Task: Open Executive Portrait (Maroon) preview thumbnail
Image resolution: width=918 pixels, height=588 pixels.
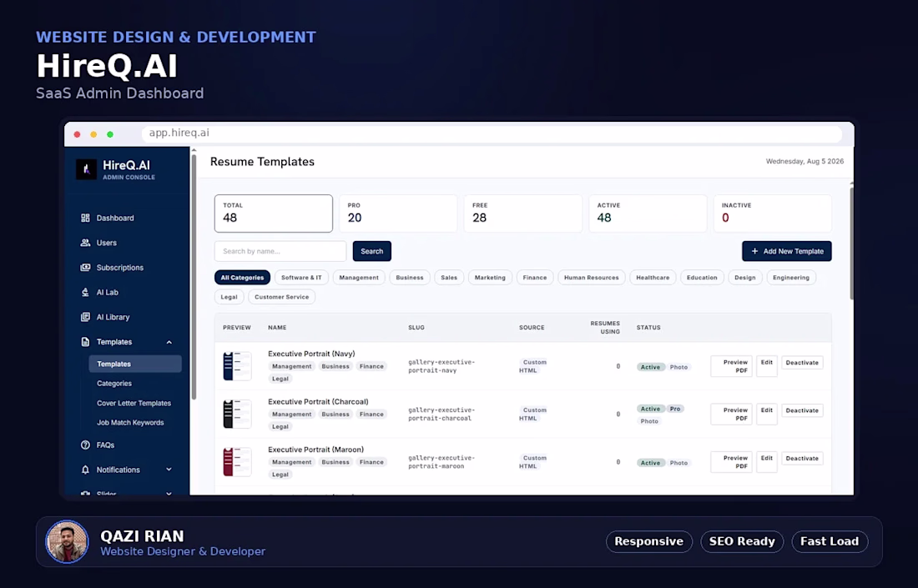Action: click(237, 462)
